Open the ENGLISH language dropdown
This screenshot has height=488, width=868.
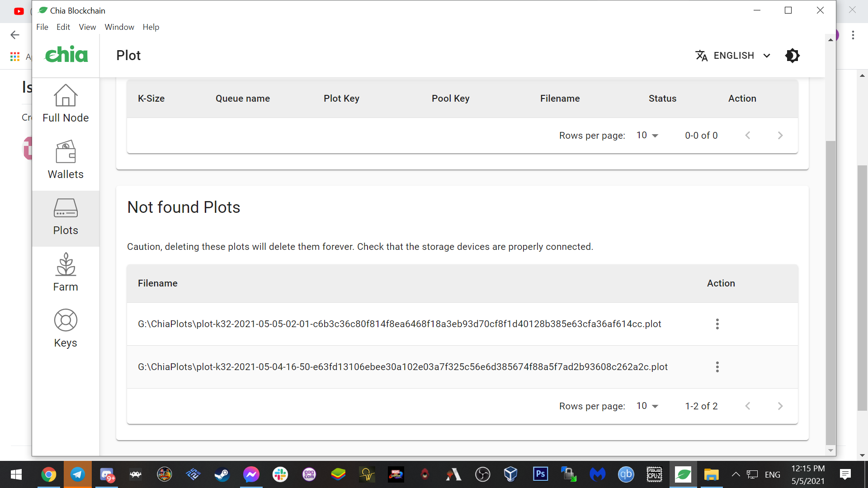click(x=733, y=56)
